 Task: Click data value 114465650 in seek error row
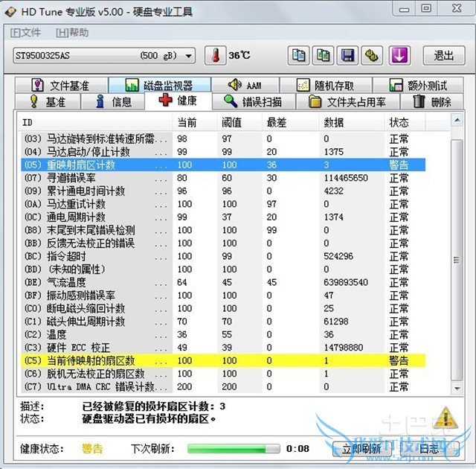(346, 178)
